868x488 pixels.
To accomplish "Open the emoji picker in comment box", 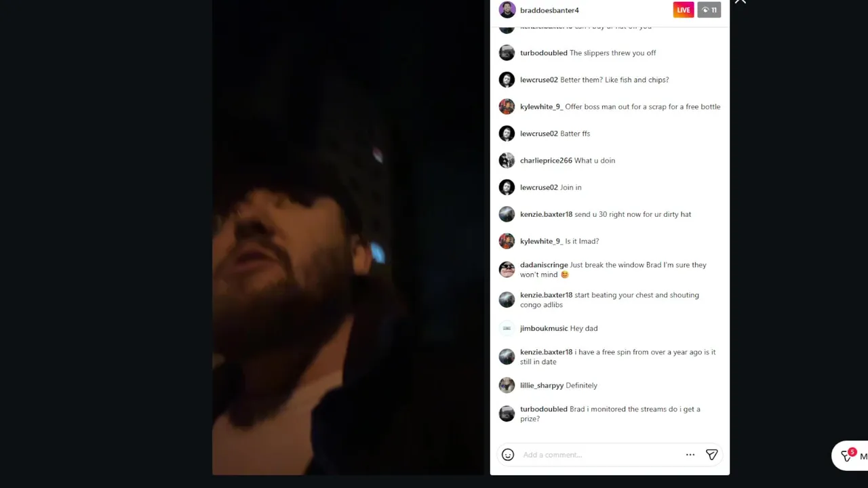I will (x=508, y=455).
